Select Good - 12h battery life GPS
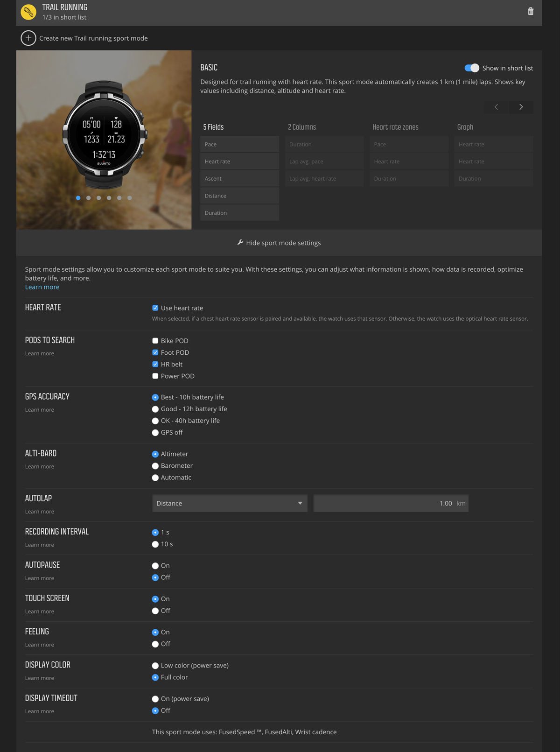Viewport: 560px width, 752px height. 155,409
